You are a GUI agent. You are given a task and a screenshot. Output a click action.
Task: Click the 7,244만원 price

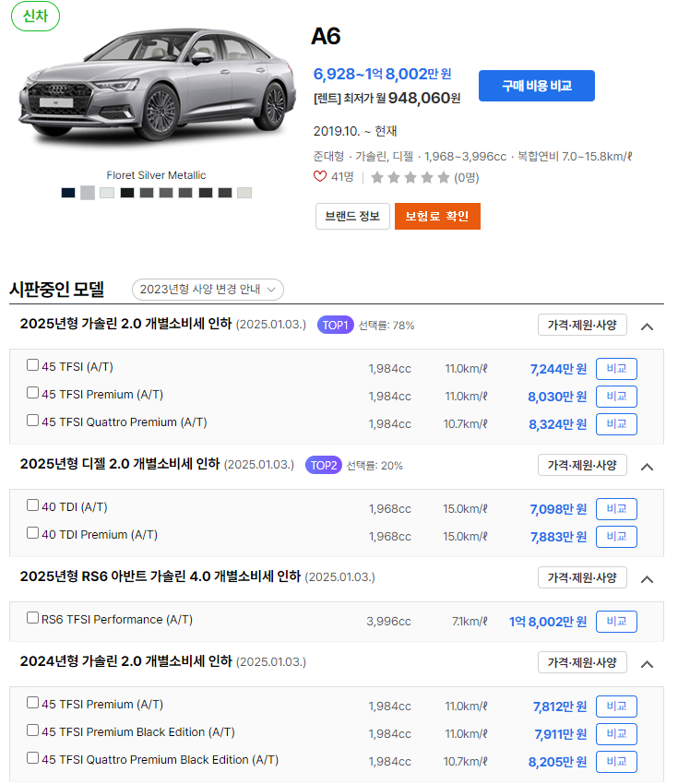(558, 369)
